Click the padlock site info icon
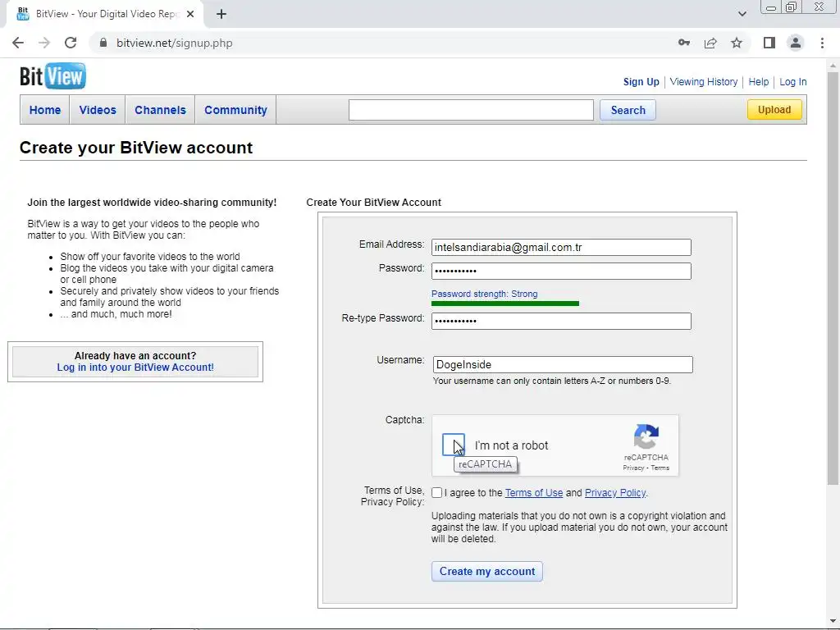Viewport: 840px width, 630px height. click(103, 43)
